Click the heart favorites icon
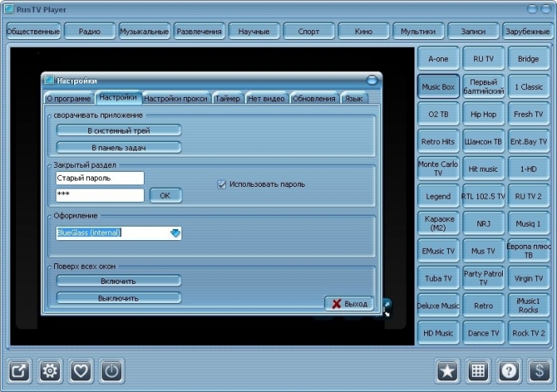Viewport: 557px width, 392px height. coord(81,371)
